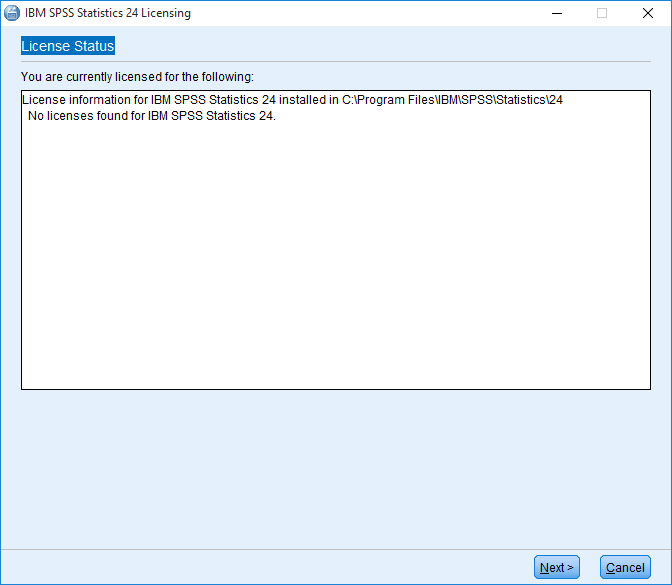
Task: Select the highlighted License Status heading
Action: (68, 46)
